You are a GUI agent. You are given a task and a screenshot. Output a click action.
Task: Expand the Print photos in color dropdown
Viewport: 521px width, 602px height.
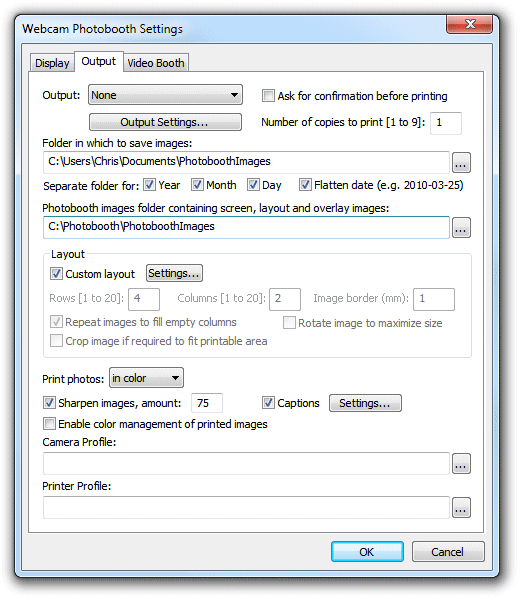click(x=146, y=378)
